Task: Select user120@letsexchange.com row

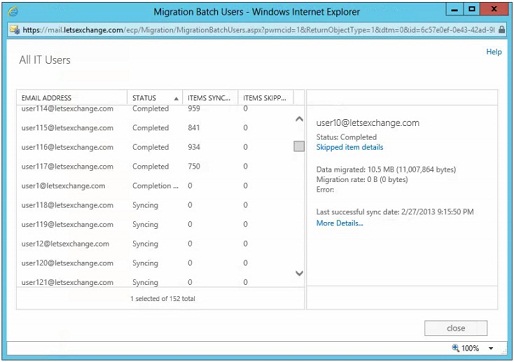Action: (155, 263)
